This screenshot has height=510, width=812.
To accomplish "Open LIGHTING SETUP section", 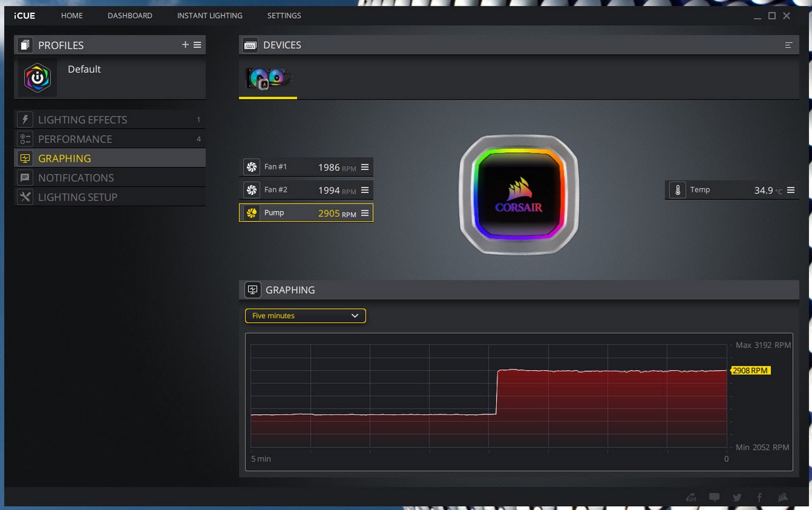I will point(110,197).
